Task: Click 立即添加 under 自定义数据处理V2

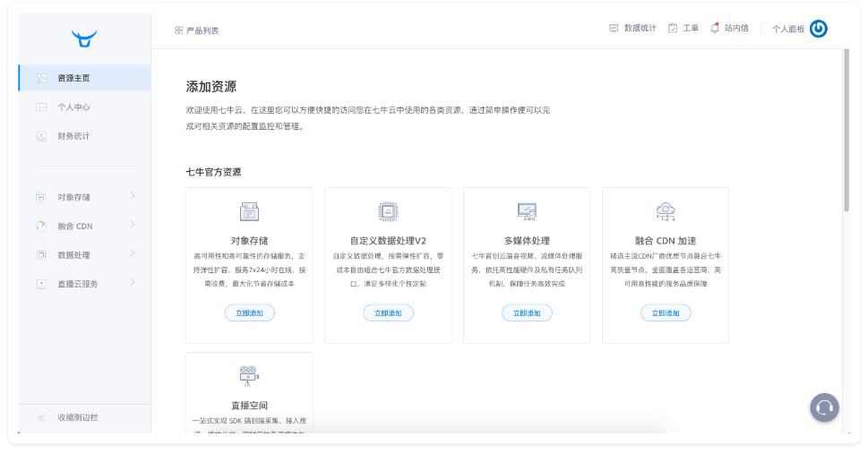Action: click(x=388, y=313)
